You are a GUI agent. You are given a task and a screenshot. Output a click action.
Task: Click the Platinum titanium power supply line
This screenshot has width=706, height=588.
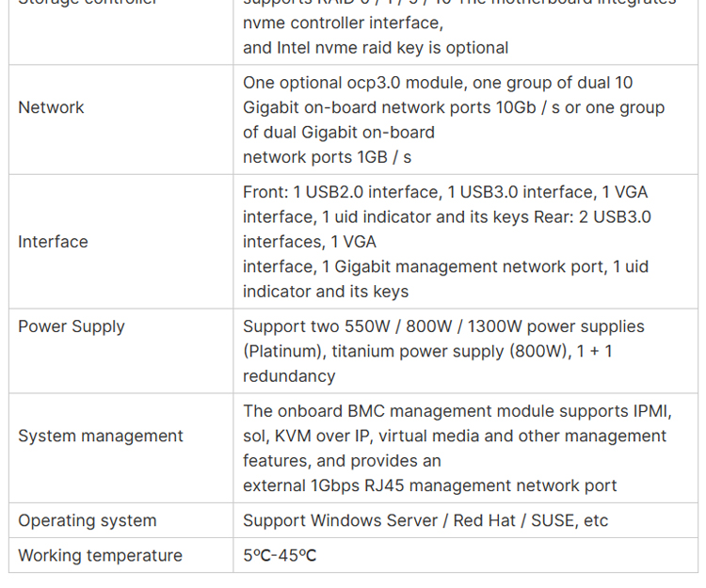pos(427,351)
